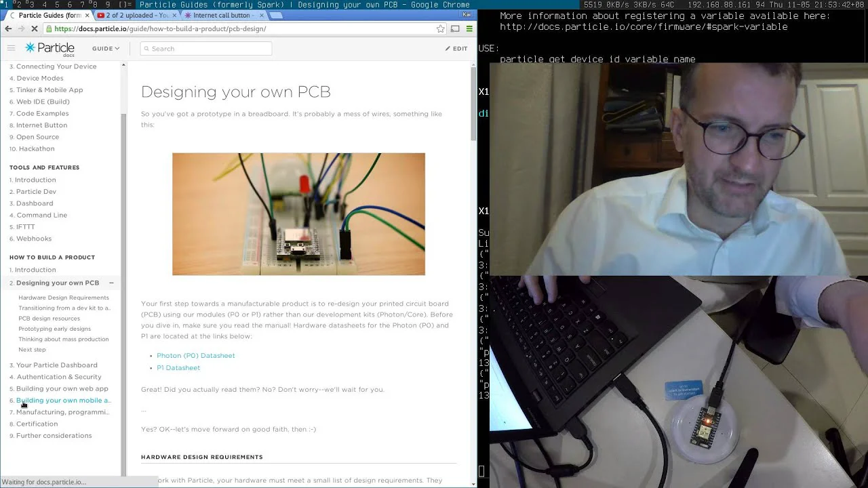Open Webhooks guide
The height and width of the screenshot is (488, 868).
[x=34, y=239]
